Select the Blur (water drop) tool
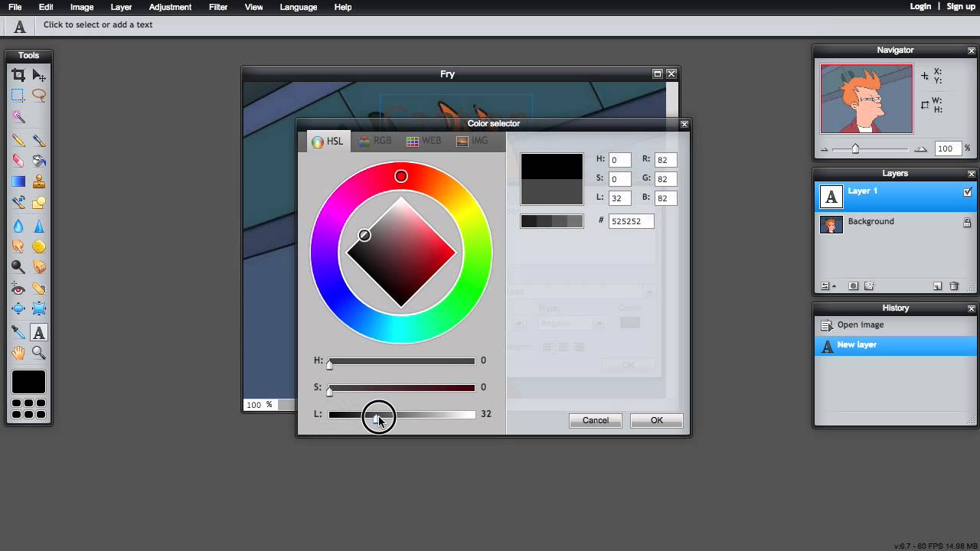980x551 pixels. click(x=18, y=227)
